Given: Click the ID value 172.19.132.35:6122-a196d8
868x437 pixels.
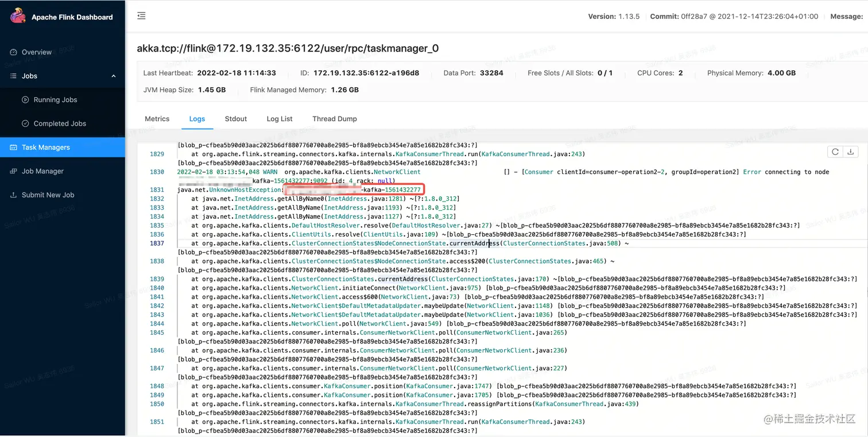Looking at the screenshot, I should tap(366, 73).
